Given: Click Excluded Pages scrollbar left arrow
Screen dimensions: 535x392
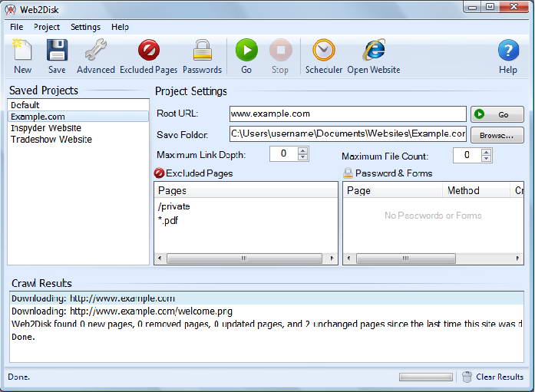Looking at the screenshot, I should [x=160, y=258].
